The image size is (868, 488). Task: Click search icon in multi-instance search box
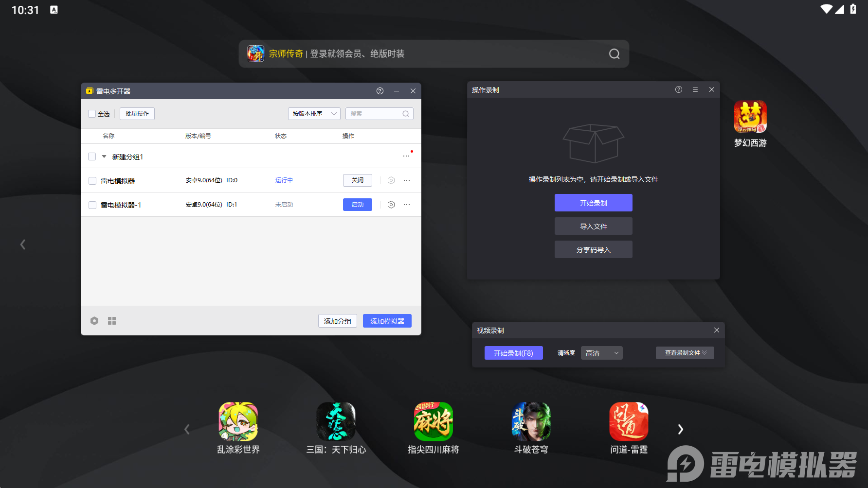click(406, 114)
